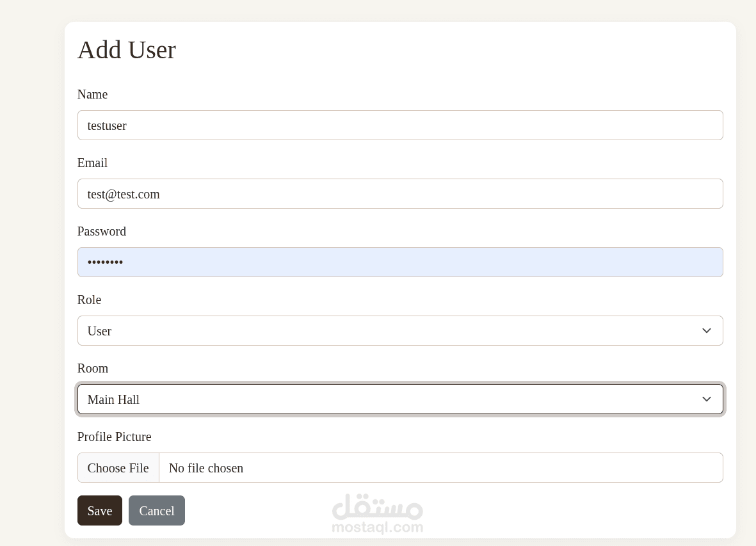The image size is (756, 546).
Task: Click the chevron arrow in Role select
Action: coord(707,331)
